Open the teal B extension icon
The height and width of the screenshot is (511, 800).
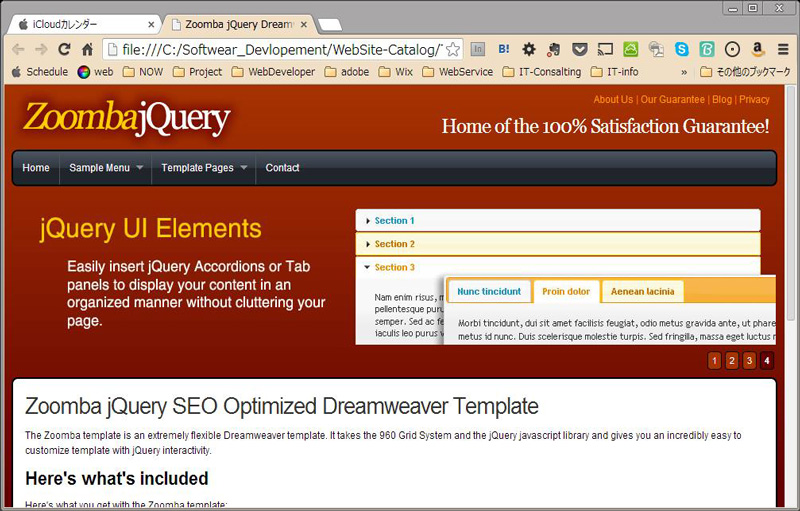707,49
